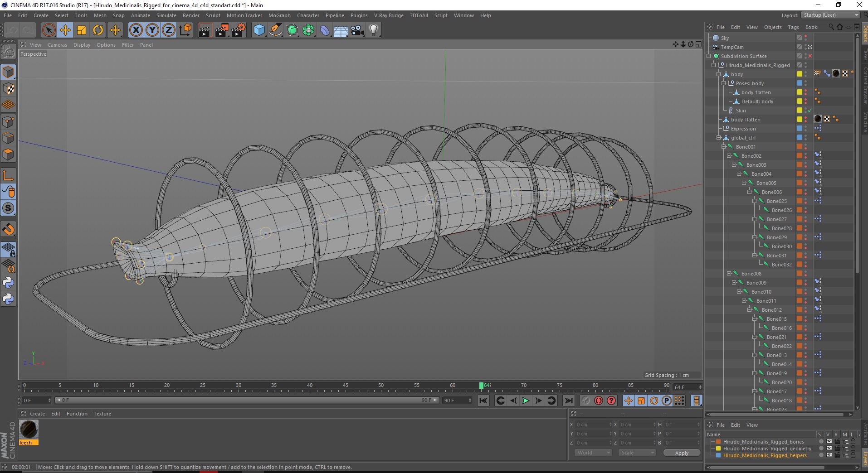The width and height of the screenshot is (868, 473).
Task: Open the Sculpt menu
Action: [213, 15]
